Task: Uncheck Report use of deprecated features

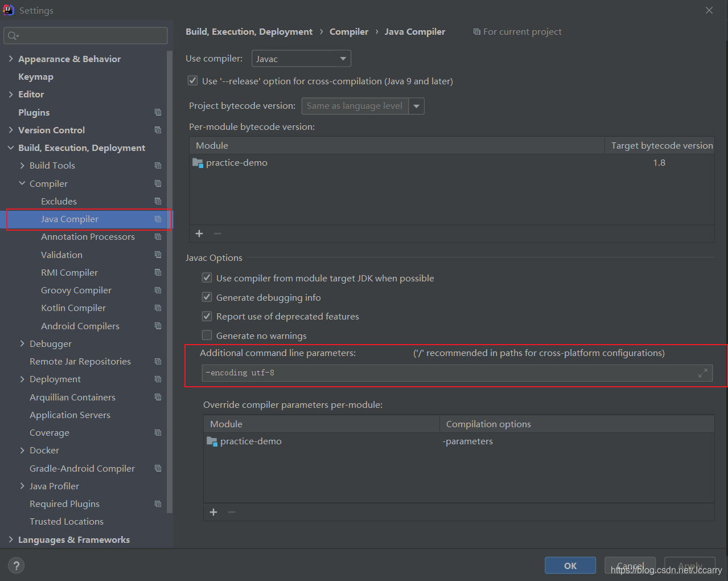Action: point(207,316)
